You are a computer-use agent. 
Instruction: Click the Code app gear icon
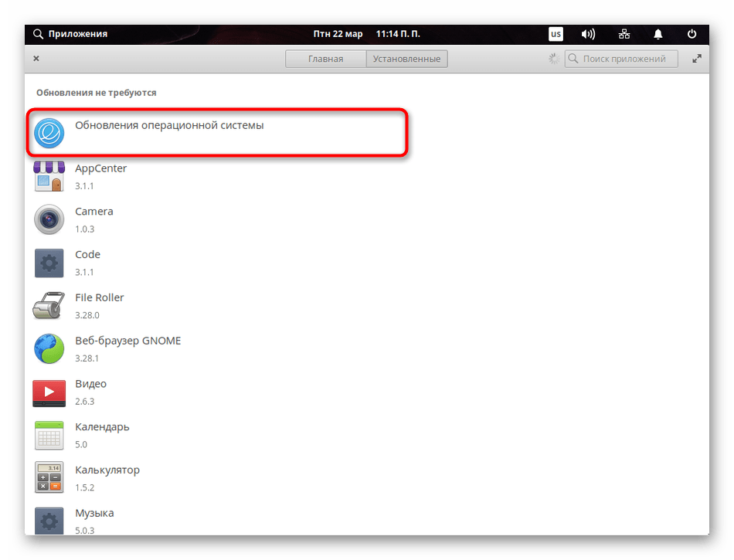tap(49, 263)
